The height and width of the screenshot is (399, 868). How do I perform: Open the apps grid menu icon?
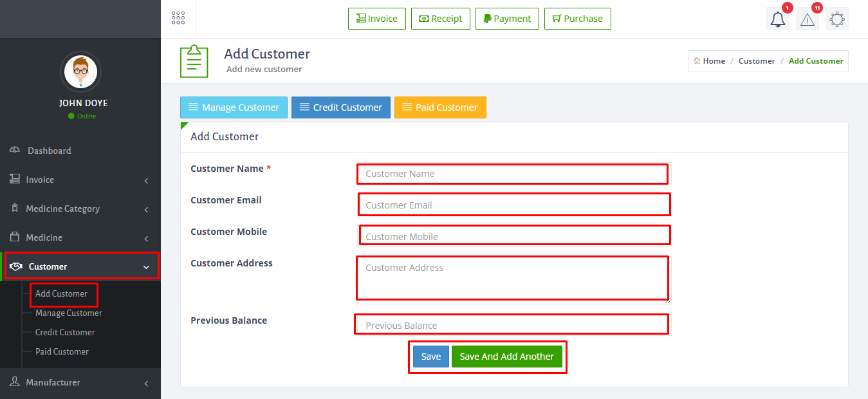pyautogui.click(x=178, y=18)
